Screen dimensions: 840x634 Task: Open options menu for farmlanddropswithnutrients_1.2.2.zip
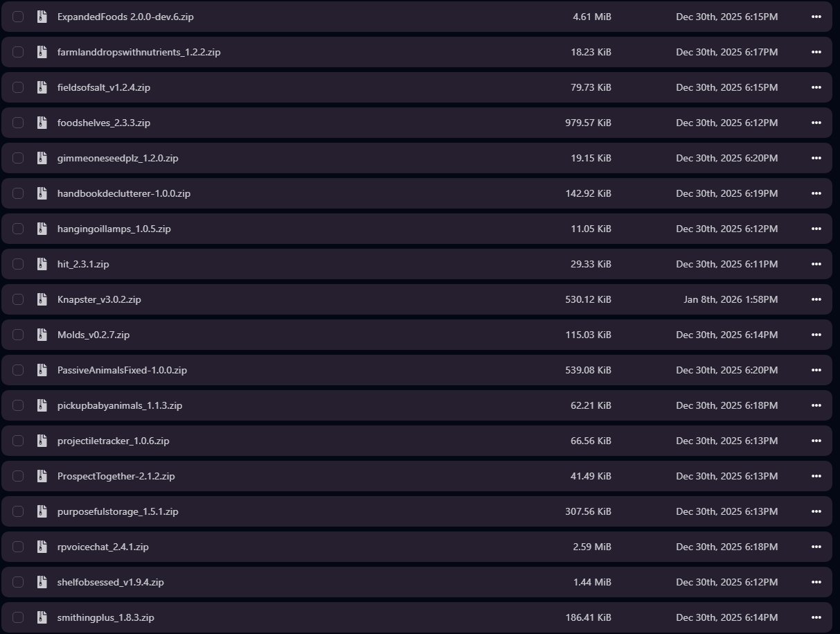coord(816,52)
